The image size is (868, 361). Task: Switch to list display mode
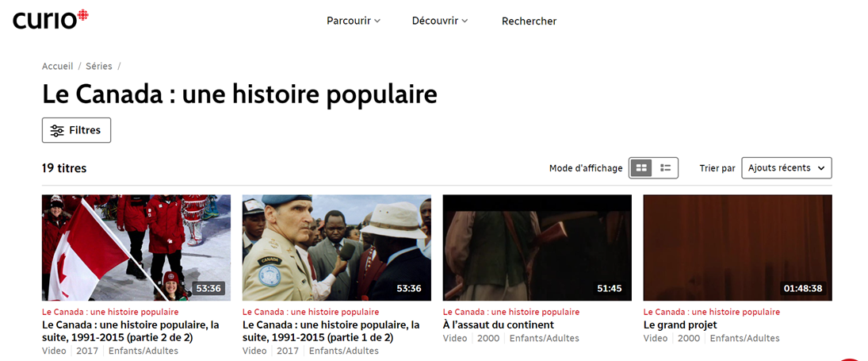pyautogui.click(x=665, y=167)
